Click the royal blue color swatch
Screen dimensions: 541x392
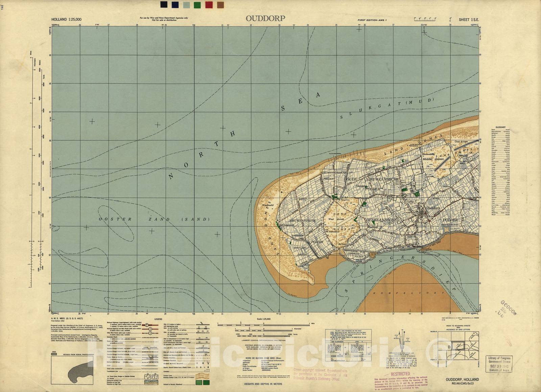(175, 5)
